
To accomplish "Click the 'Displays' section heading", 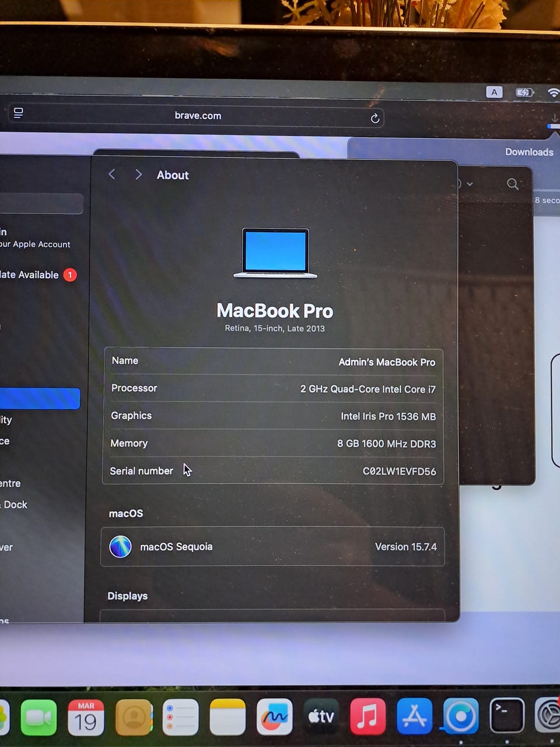I will point(127,596).
